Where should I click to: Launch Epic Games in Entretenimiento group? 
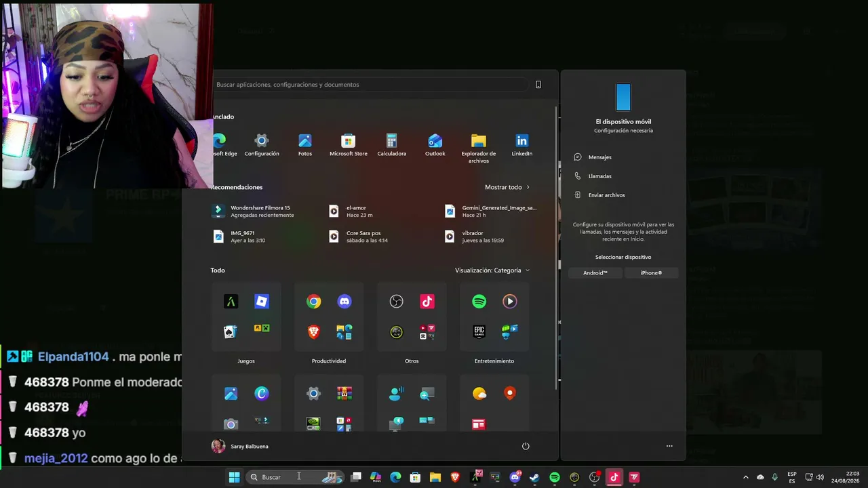[479, 331]
